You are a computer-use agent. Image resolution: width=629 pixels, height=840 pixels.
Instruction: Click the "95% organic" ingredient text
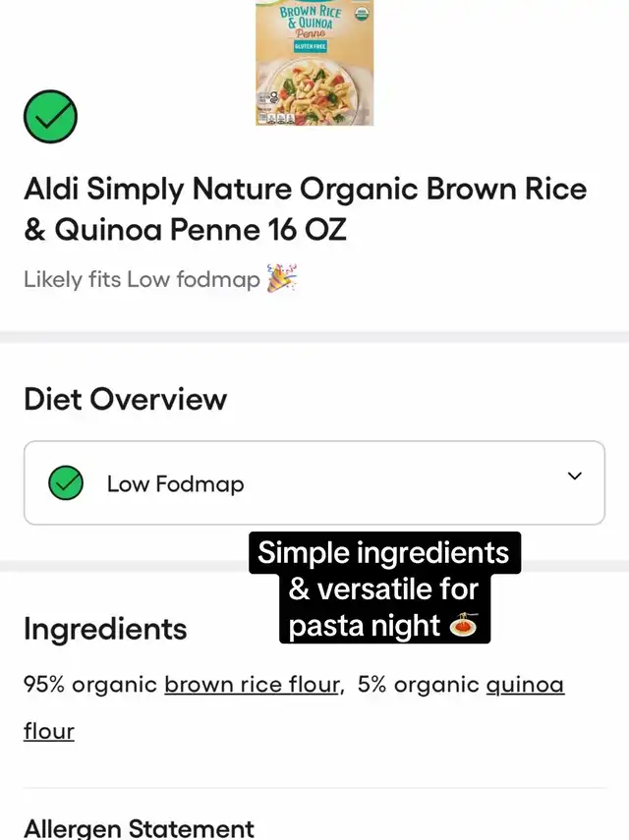click(90, 685)
